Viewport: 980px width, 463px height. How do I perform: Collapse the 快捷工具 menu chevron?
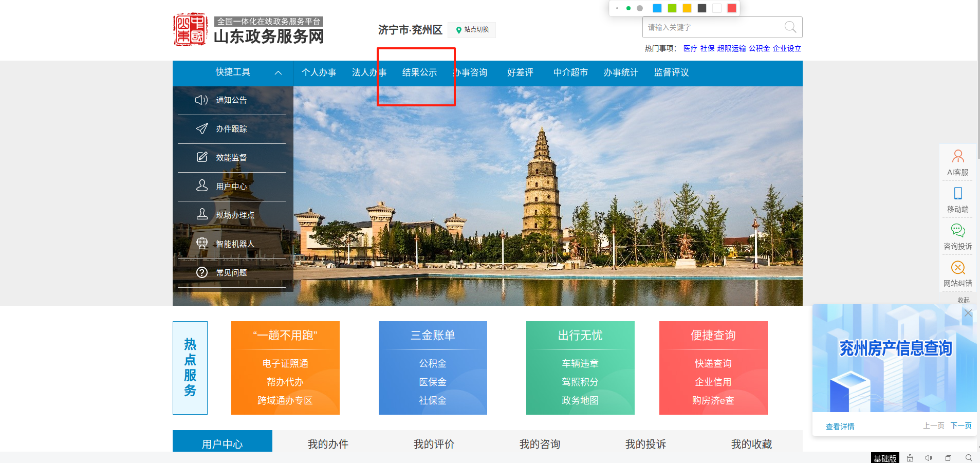pyautogui.click(x=278, y=73)
